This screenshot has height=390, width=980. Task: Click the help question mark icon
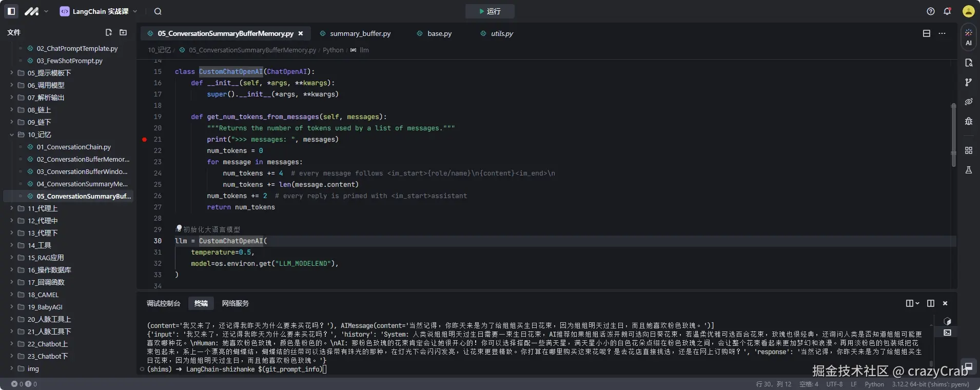click(931, 11)
